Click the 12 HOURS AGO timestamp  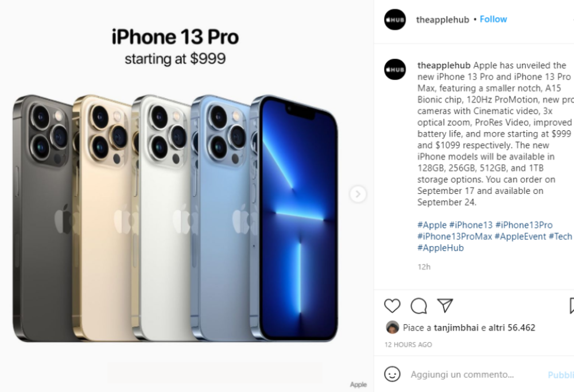[408, 344]
